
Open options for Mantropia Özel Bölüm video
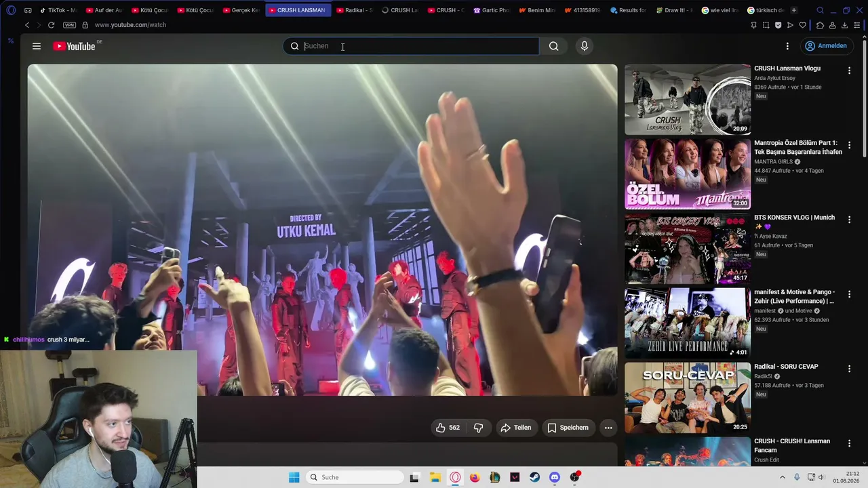[849, 145]
